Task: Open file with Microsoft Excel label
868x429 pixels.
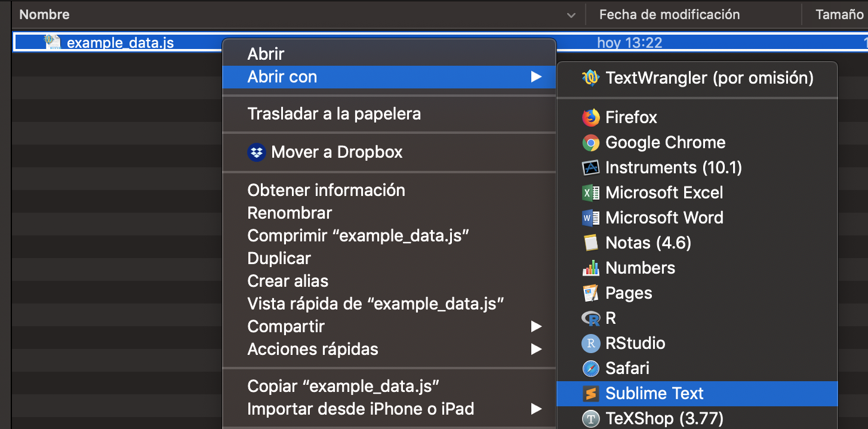Action: click(x=664, y=193)
